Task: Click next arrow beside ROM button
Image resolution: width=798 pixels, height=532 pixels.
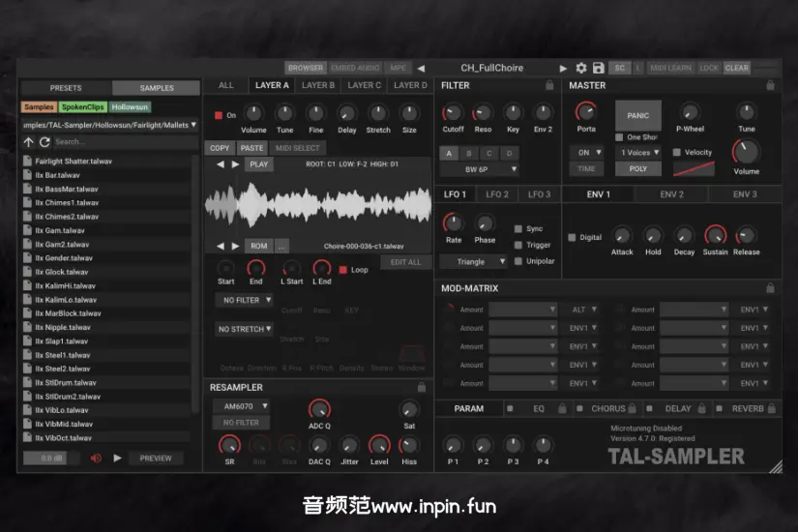Action: 235,246
